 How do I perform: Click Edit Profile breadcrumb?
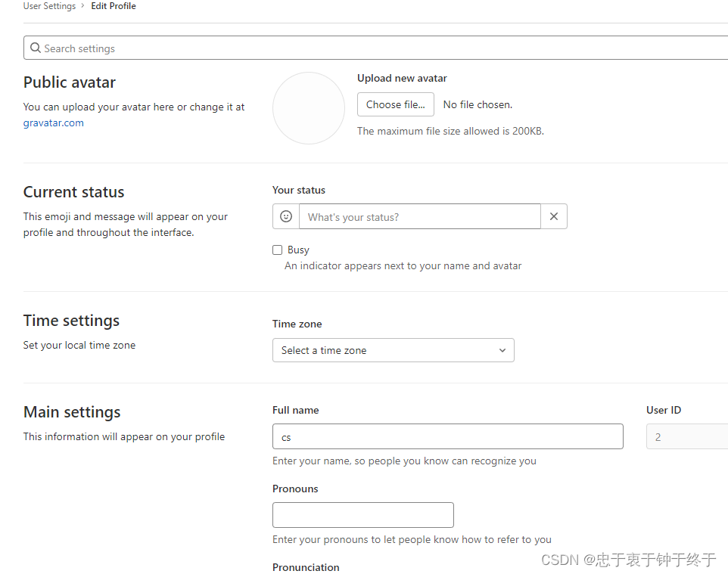coord(114,6)
